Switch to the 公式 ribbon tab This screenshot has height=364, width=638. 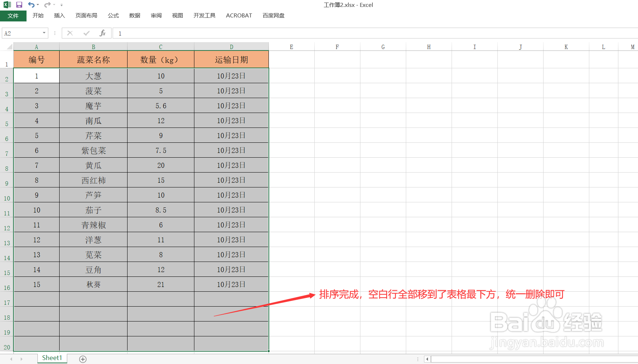[113, 16]
